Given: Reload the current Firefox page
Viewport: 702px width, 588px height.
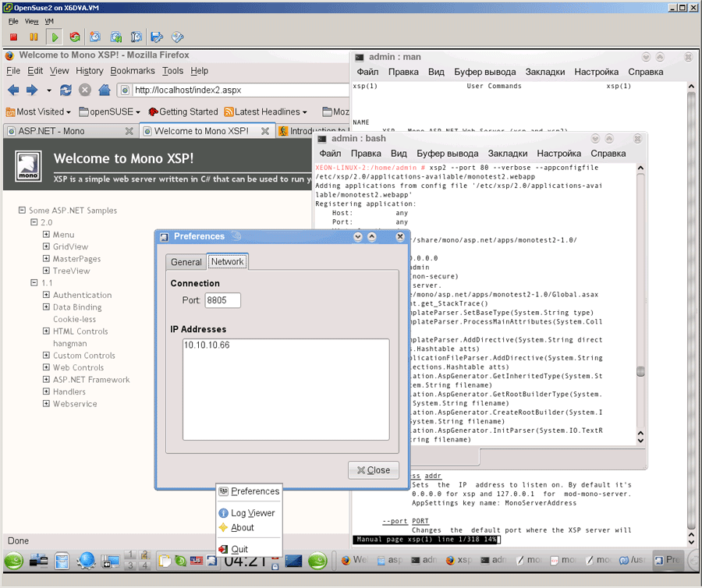Looking at the screenshot, I should (66, 90).
